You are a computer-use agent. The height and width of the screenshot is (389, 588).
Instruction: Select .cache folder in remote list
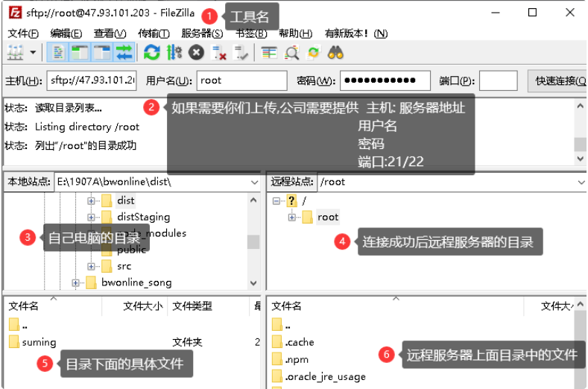(300, 342)
